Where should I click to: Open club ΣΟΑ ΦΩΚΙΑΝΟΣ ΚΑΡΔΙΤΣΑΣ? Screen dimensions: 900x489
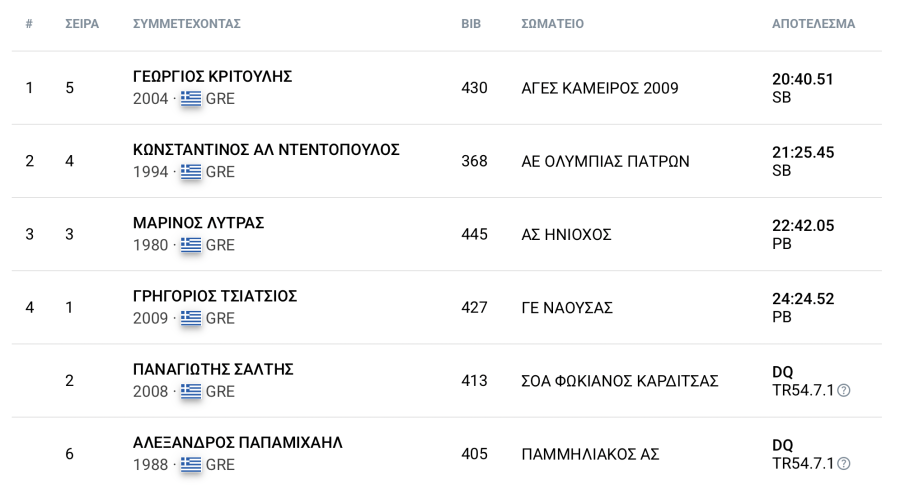coord(619,381)
